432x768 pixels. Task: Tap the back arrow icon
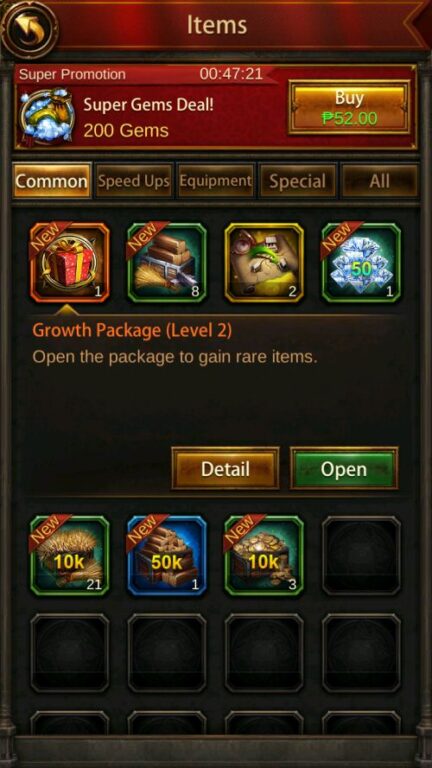coord(28,29)
